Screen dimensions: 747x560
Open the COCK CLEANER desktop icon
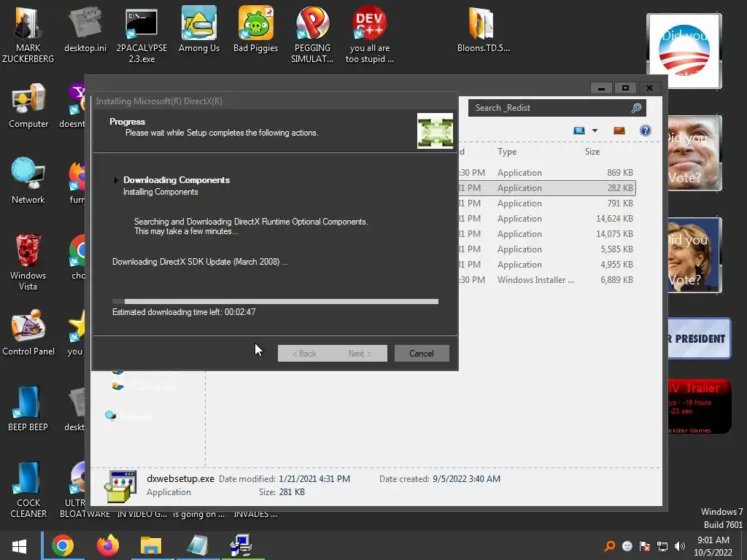28,489
